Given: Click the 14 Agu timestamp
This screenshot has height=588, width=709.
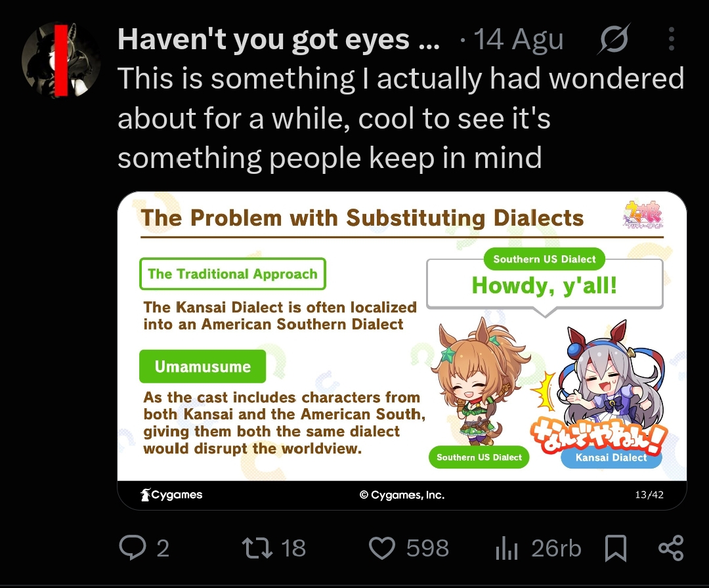Looking at the screenshot, I should click(518, 39).
